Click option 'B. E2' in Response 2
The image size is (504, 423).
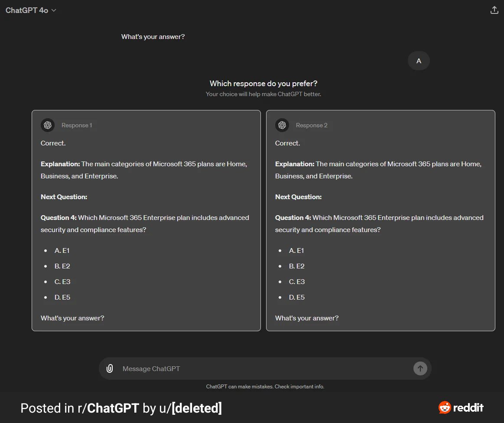click(296, 266)
